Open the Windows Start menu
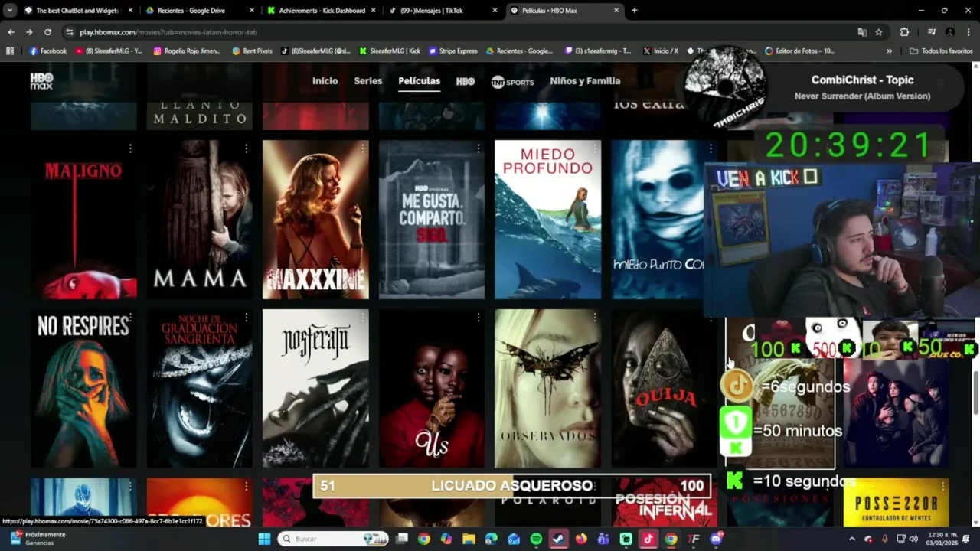This screenshot has width=980, height=551. (264, 539)
